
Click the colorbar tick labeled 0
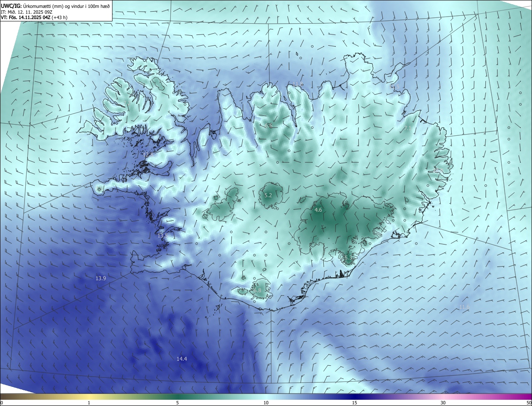point(2,403)
